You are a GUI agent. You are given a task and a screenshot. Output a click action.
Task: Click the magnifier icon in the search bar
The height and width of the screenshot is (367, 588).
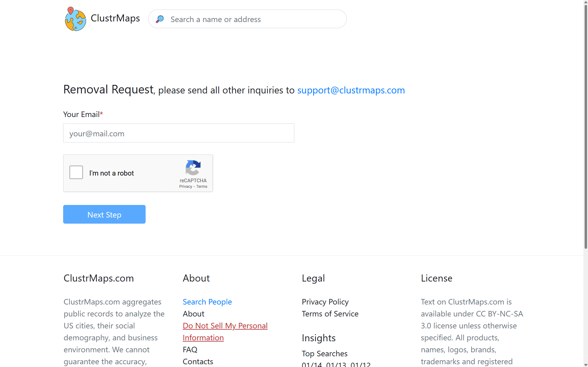point(160,19)
